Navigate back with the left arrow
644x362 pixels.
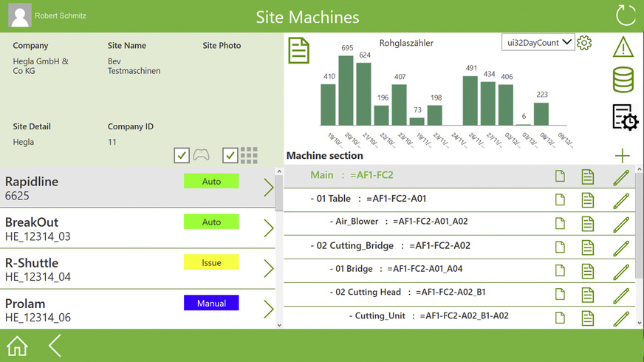pyautogui.click(x=55, y=346)
